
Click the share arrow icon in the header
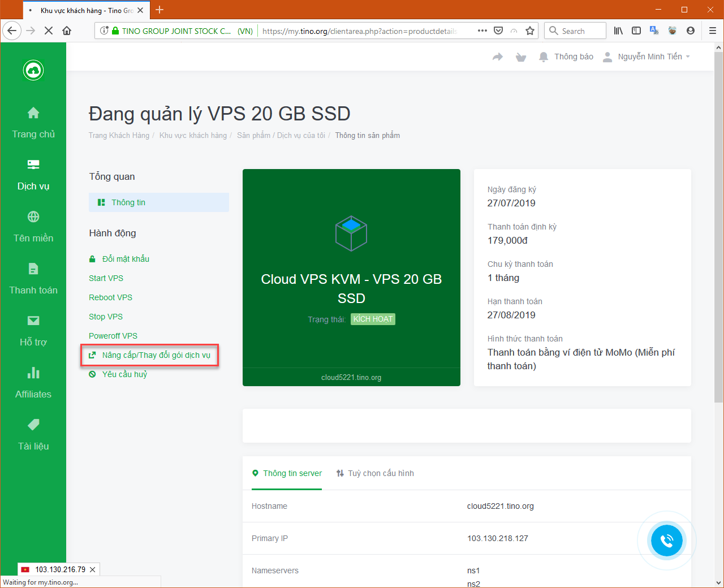497,57
